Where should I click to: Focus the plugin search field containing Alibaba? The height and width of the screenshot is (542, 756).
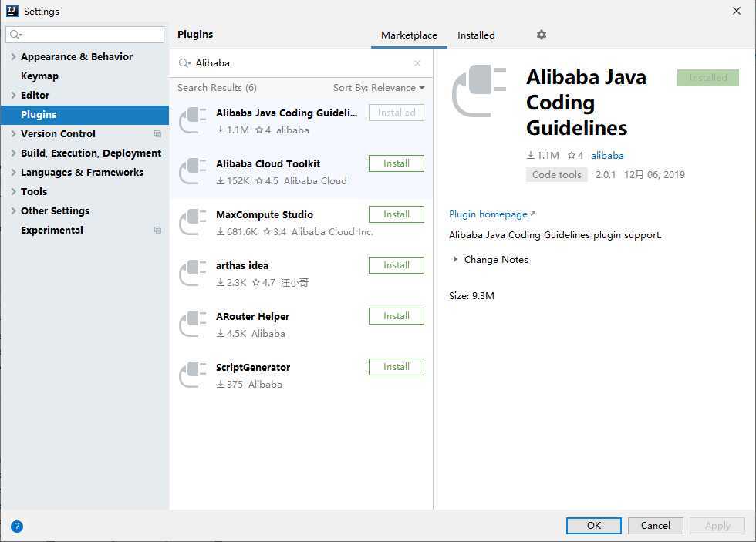[x=302, y=63]
